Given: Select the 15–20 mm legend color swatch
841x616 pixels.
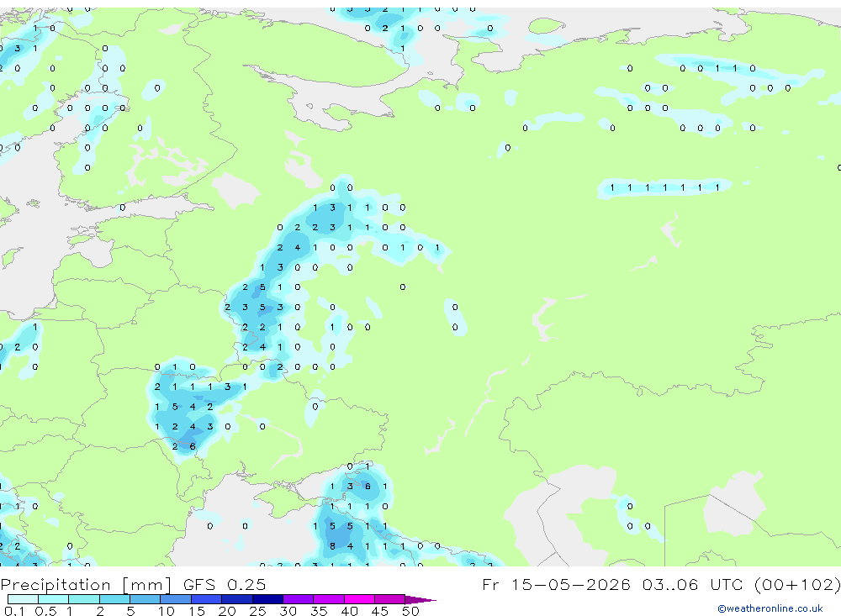Looking at the screenshot, I should tap(207, 599).
